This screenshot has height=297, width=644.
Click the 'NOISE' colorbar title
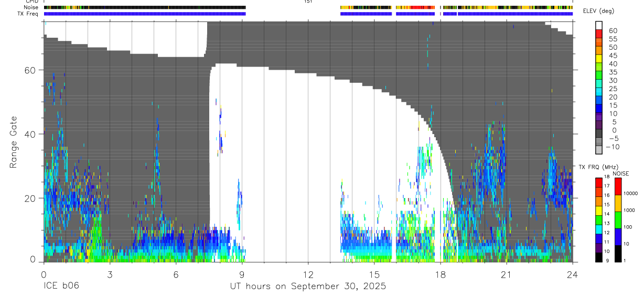click(x=620, y=173)
